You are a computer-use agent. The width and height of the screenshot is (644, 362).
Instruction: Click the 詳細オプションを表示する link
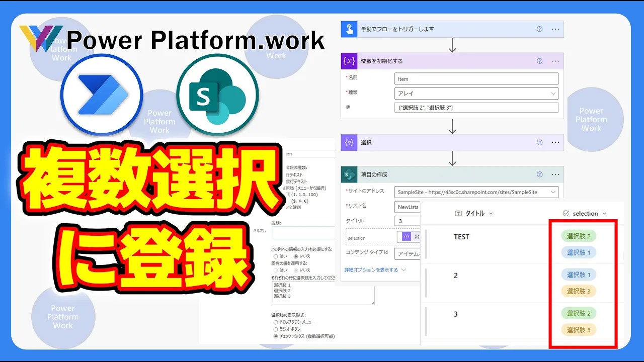[371, 270]
